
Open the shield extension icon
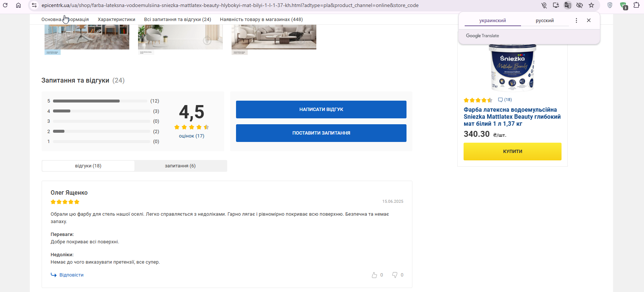point(610,5)
